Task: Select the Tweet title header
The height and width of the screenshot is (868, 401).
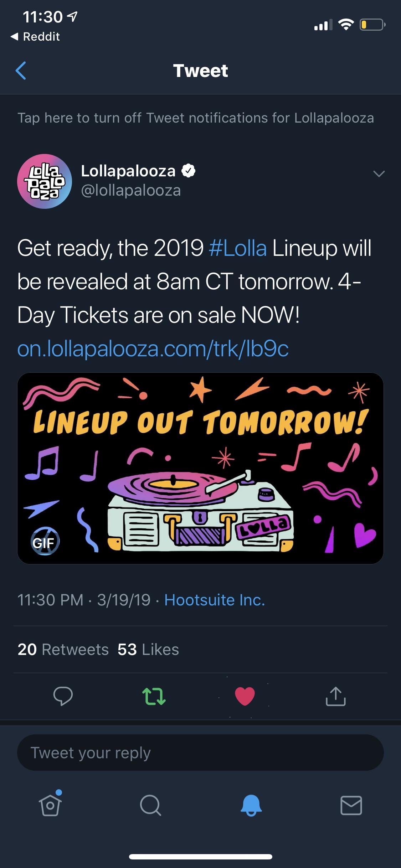Action: [200, 70]
